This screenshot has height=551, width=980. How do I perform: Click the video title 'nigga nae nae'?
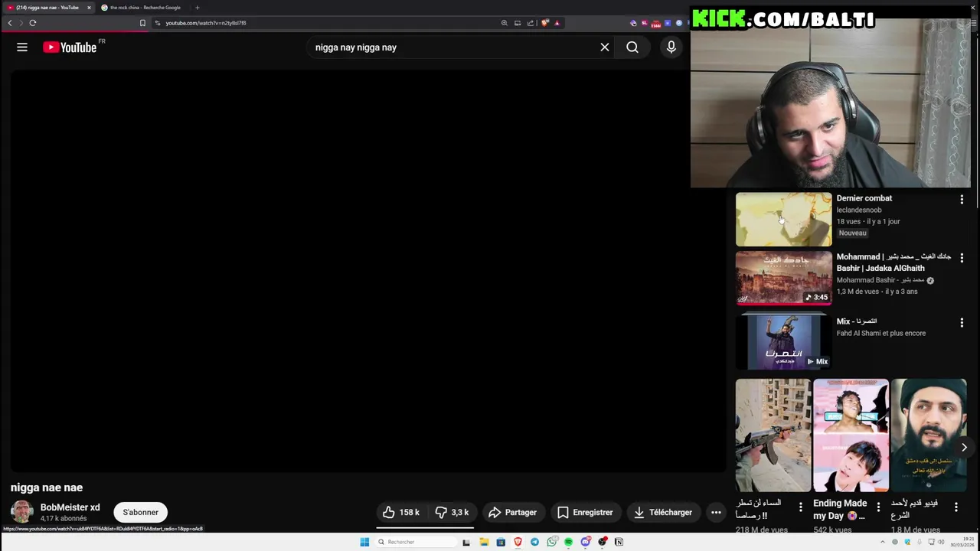pyautogui.click(x=47, y=487)
